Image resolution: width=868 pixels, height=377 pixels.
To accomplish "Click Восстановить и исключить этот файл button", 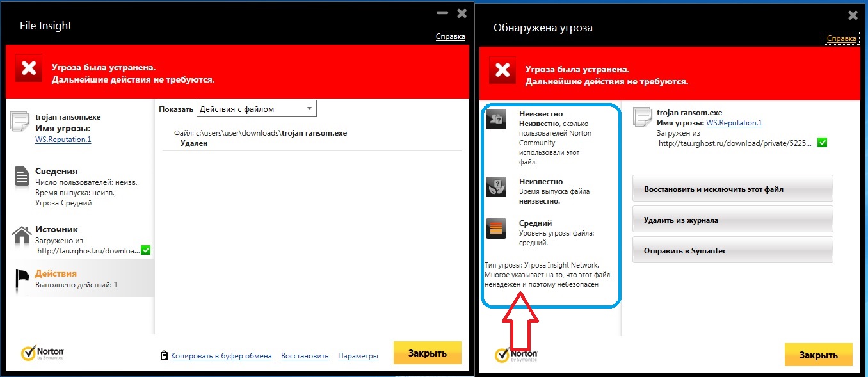I will pos(732,189).
